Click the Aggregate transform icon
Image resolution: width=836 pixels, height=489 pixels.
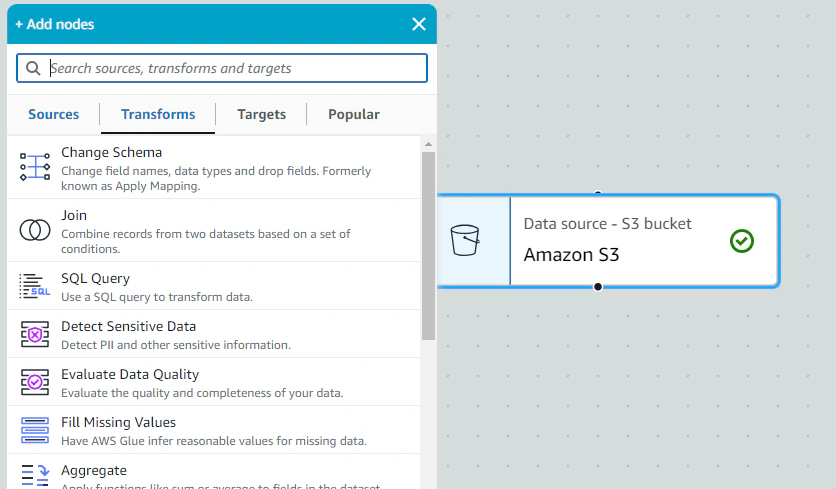coord(35,475)
